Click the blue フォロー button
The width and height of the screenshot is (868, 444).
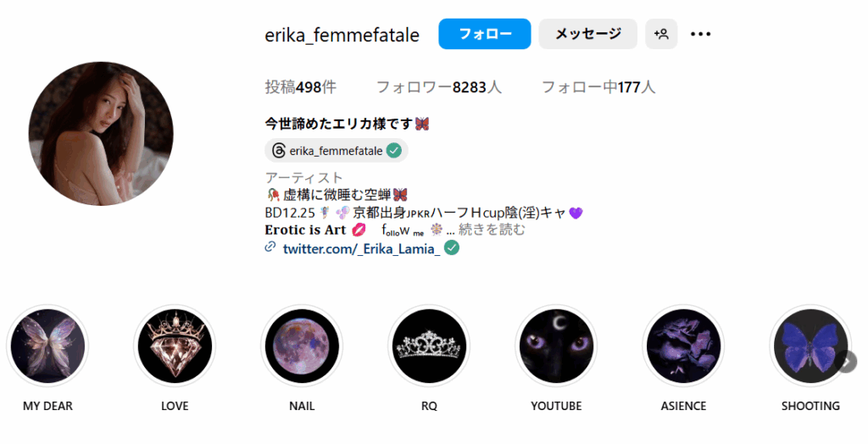click(485, 34)
